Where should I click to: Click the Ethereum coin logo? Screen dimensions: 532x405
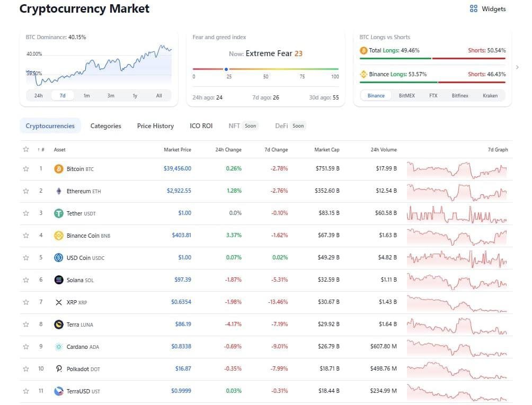pyautogui.click(x=59, y=191)
